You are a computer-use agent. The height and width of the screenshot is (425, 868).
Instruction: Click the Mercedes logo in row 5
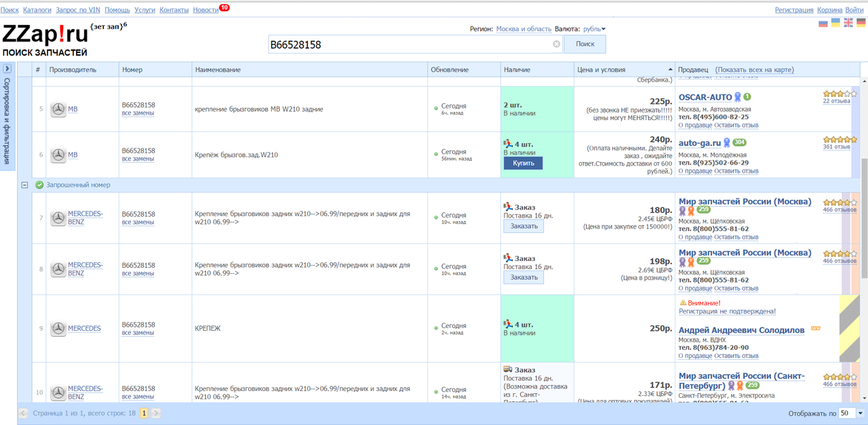pyautogui.click(x=58, y=109)
